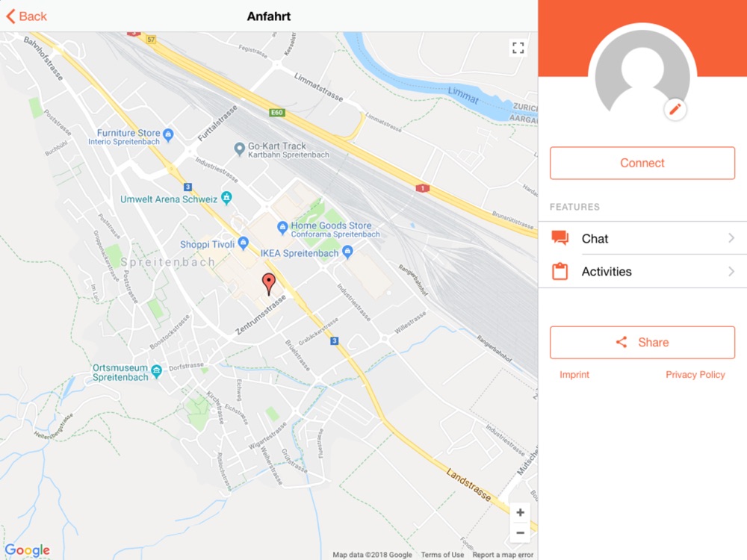747x560 pixels.
Task: Click the red route 1 shield on the highway
Action: click(423, 188)
